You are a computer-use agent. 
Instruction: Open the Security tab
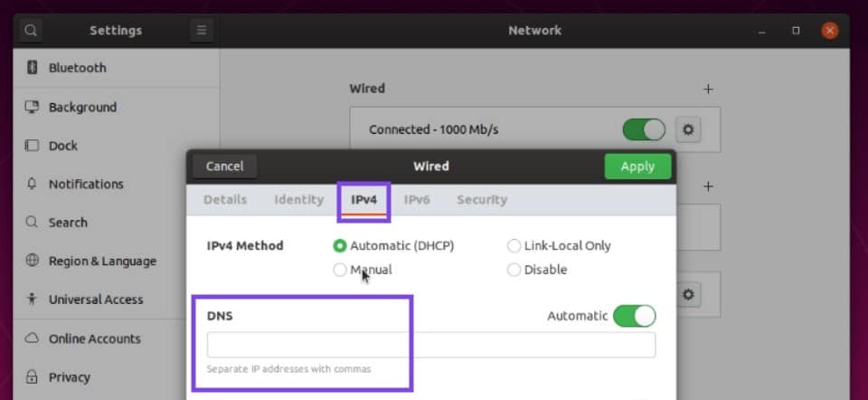click(x=481, y=199)
